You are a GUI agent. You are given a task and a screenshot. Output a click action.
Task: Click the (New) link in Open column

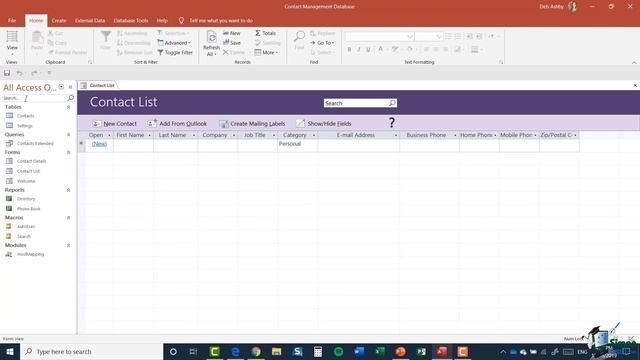[x=99, y=144]
